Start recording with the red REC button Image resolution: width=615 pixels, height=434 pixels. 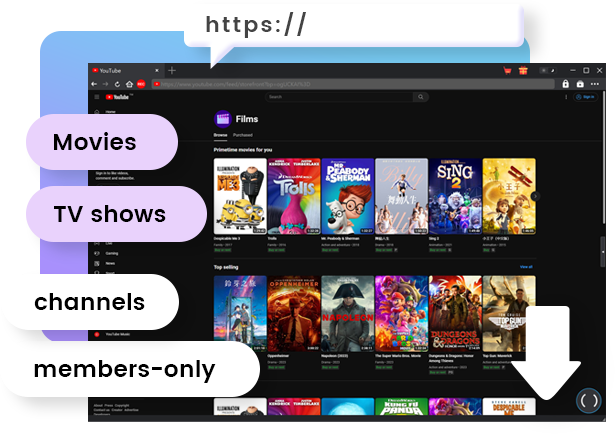click(x=141, y=84)
